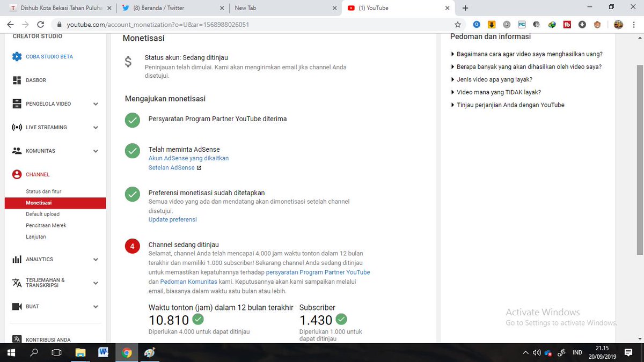
Task: Open Default upload submenu item
Action: click(x=43, y=214)
